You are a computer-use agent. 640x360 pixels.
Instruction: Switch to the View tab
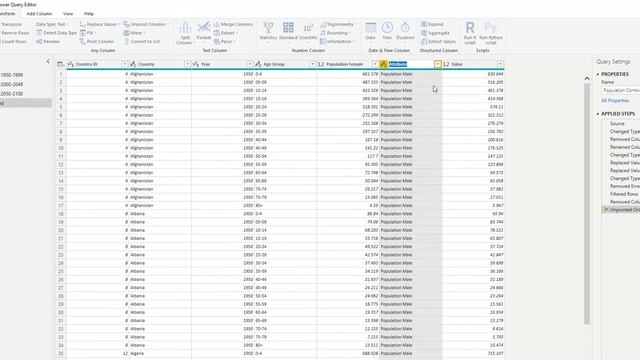point(68,13)
